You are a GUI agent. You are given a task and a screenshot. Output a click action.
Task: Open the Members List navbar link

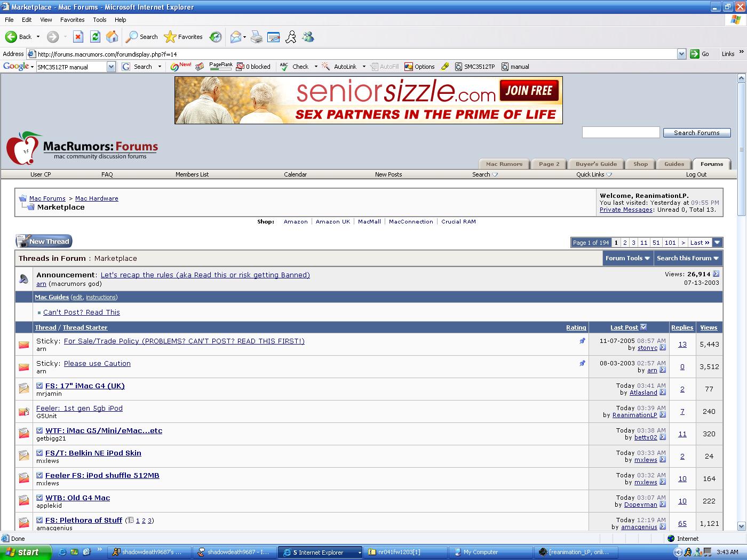[x=192, y=174]
